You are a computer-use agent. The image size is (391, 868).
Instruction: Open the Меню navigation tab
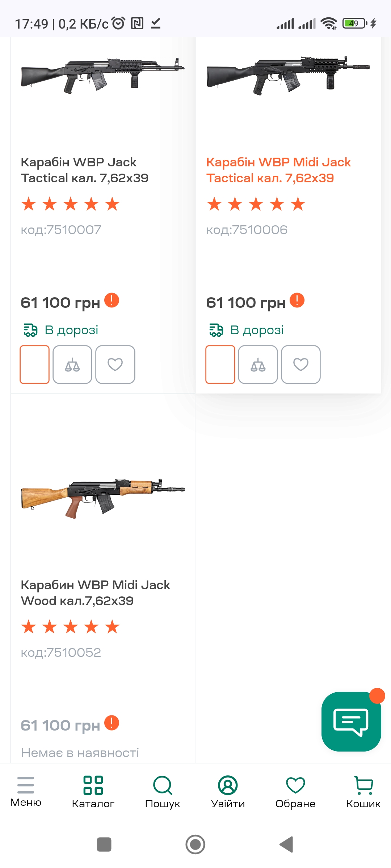point(26,791)
